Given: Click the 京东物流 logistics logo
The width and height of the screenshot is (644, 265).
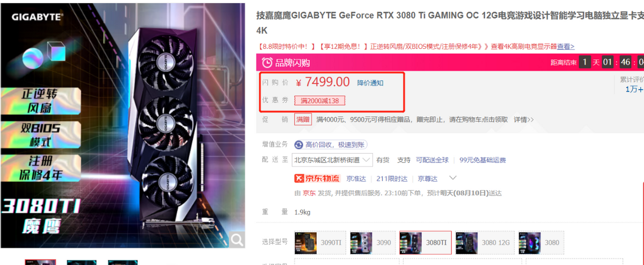Looking at the screenshot, I should coord(317,178).
